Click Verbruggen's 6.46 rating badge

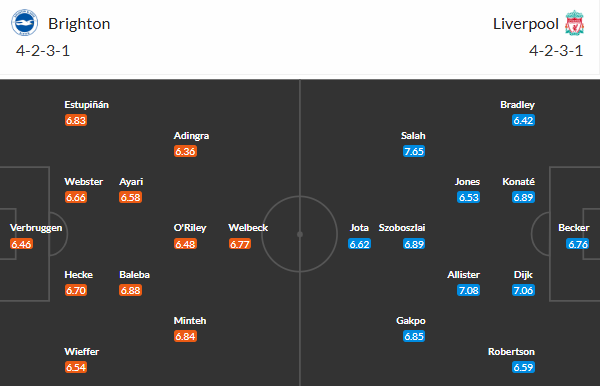click(x=21, y=244)
